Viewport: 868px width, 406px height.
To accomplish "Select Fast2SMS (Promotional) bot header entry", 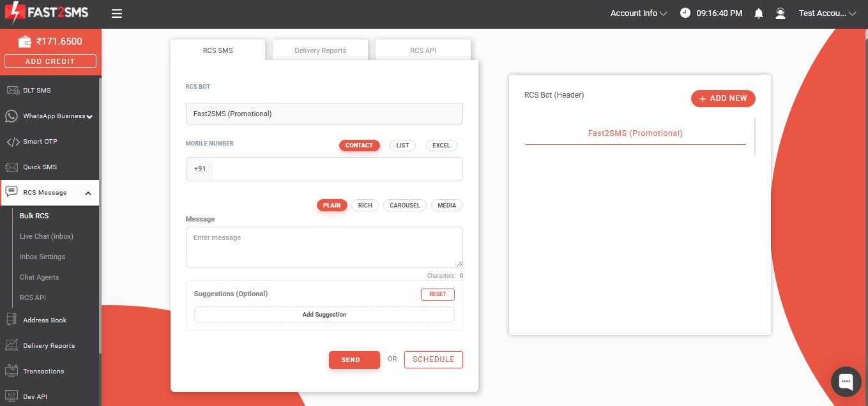I will pyautogui.click(x=636, y=133).
